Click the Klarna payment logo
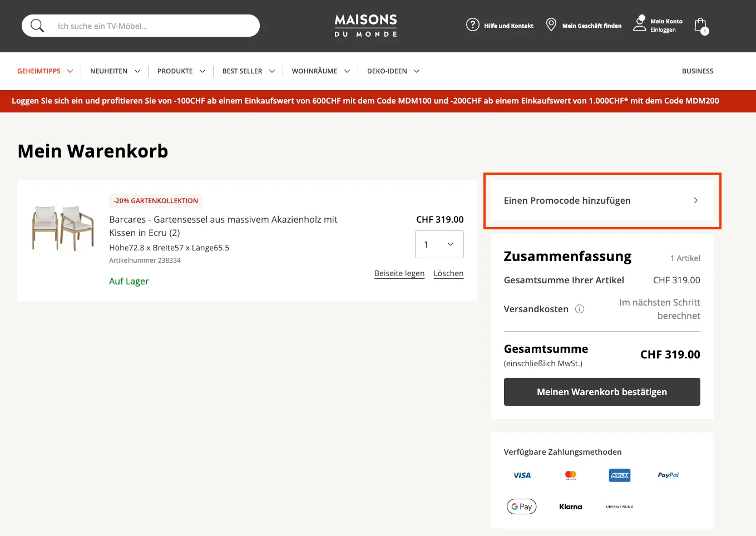The height and width of the screenshot is (536, 756). [x=571, y=507]
